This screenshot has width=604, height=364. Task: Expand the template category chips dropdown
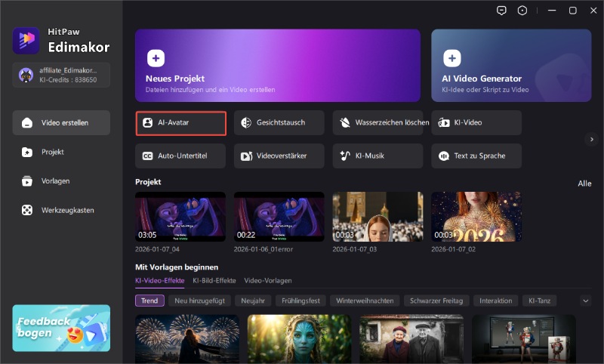(x=585, y=301)
